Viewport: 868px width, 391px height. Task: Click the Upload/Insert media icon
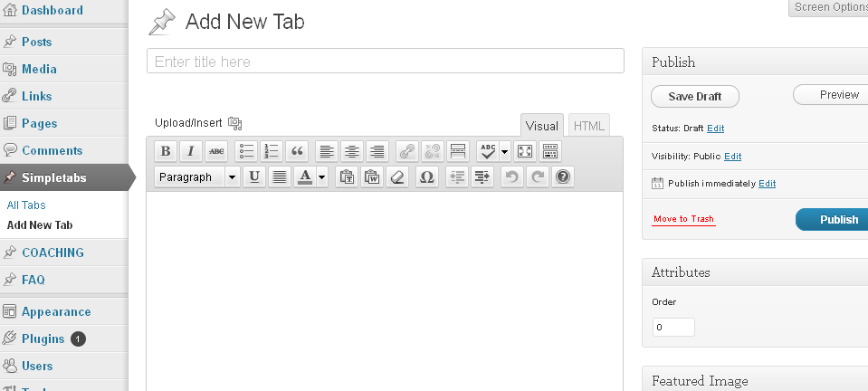235,123
